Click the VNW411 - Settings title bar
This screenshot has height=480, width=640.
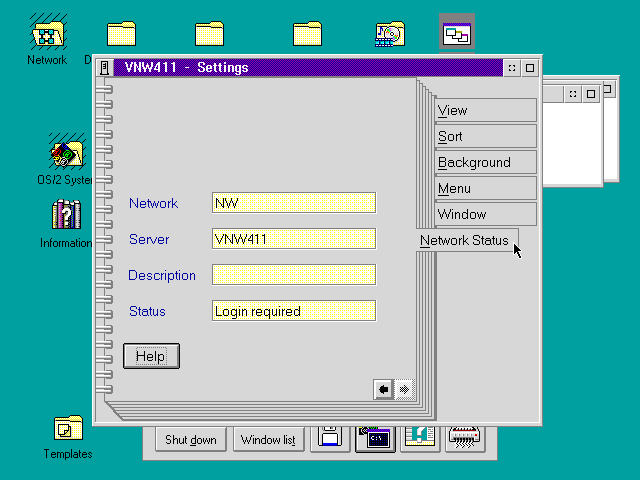pyautogui.click(x=308, y=68)
